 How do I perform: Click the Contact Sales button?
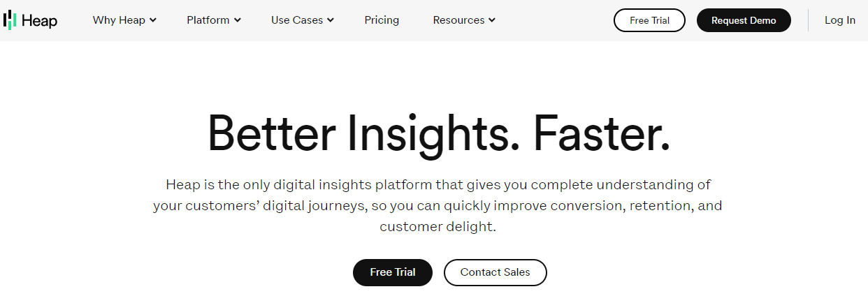coord(495,272)
